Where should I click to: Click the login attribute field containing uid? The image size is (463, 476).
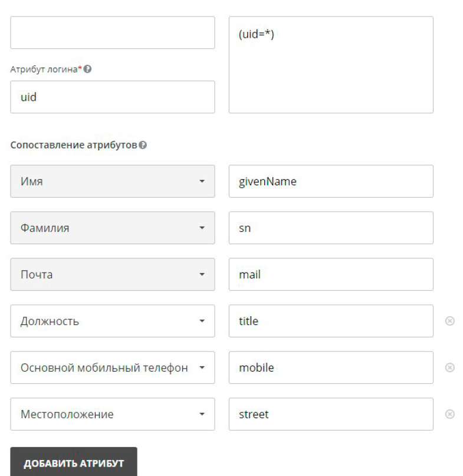[x=113, y=97]
